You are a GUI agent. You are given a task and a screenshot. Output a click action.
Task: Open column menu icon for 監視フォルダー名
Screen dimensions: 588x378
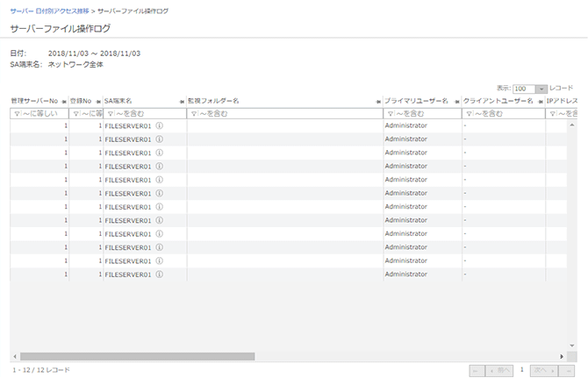377,102
